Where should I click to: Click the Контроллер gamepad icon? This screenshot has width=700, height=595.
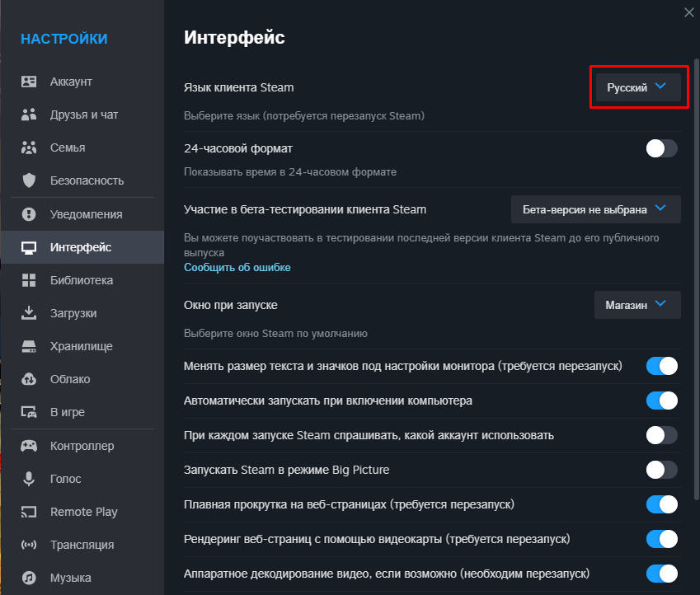click(x=30, y=446)
